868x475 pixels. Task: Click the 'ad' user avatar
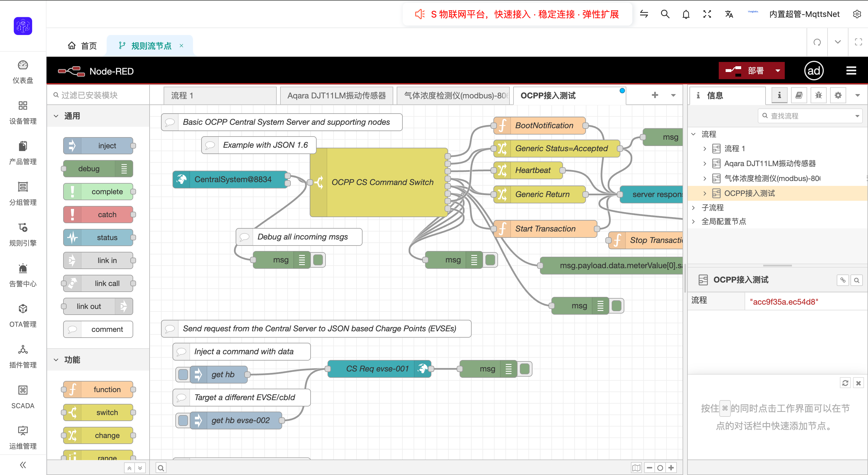[814, 71]
